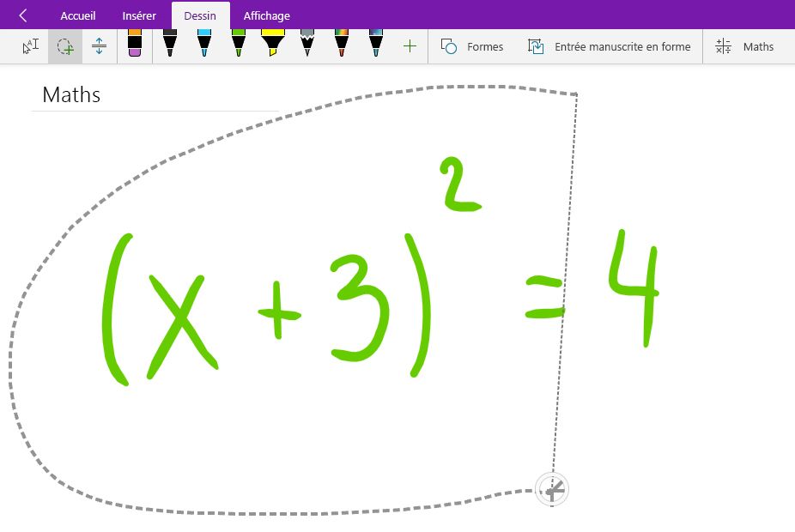Select the black pen
The width and height of the screenshot is (795, 532).
point(170,44)
